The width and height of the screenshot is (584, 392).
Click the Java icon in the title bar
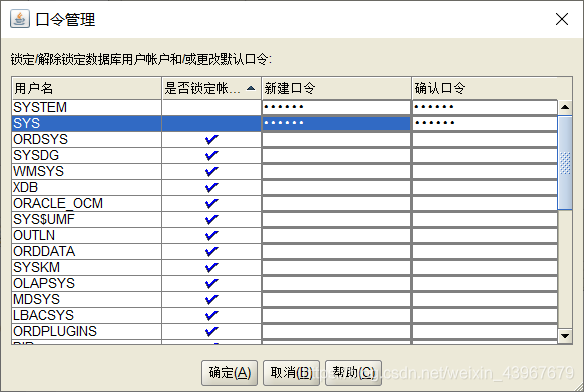tap(19, 19)
